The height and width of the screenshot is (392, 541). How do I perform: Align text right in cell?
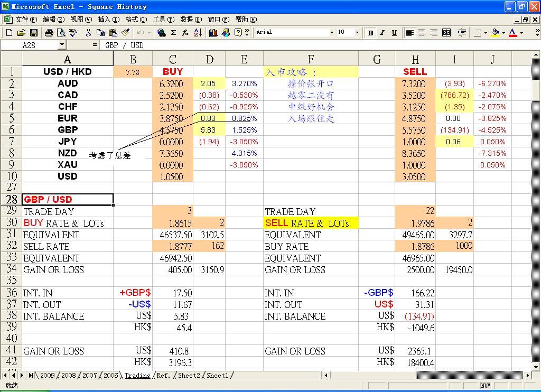click(x=434, y=32)
